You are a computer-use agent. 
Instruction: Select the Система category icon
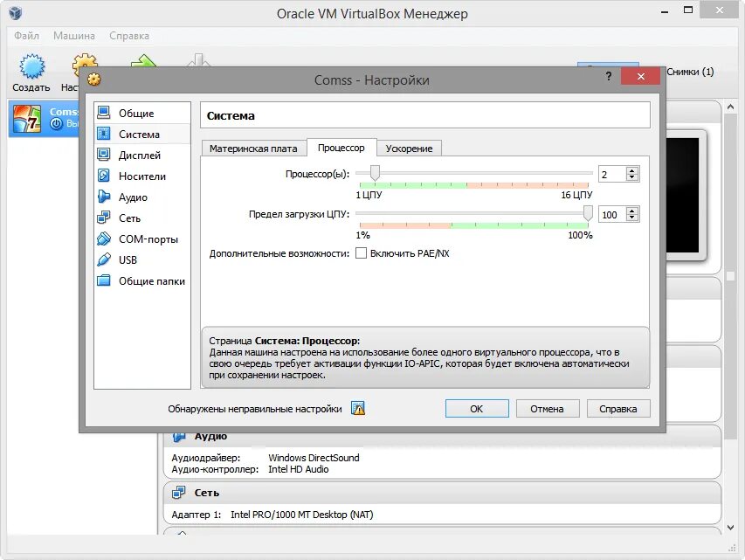click(104, 134)
